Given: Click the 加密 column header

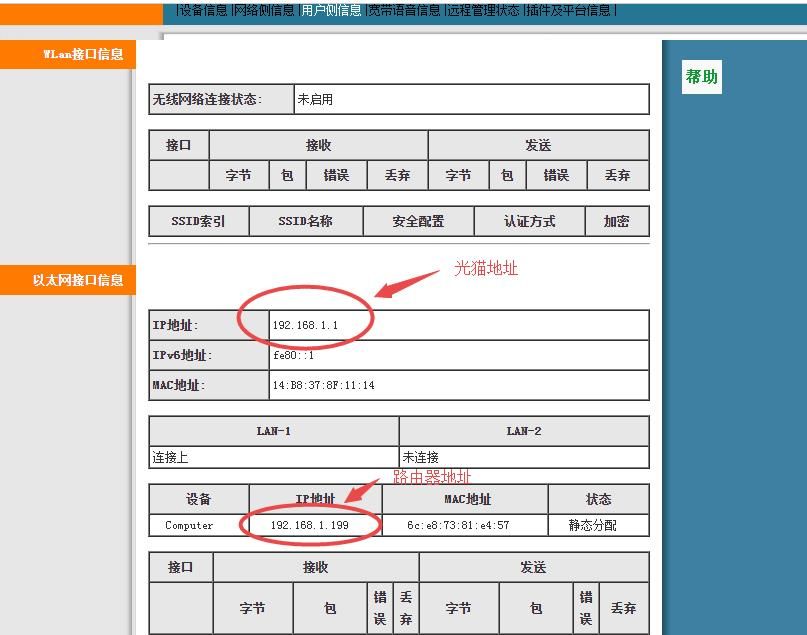Looking at the screenshot, I should point(617,221).
